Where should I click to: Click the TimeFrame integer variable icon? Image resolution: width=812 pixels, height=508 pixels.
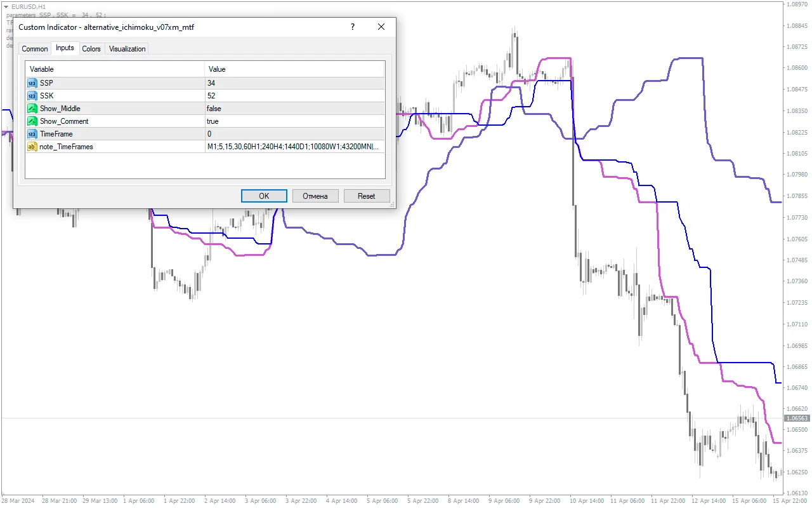[x=32, y=134]
